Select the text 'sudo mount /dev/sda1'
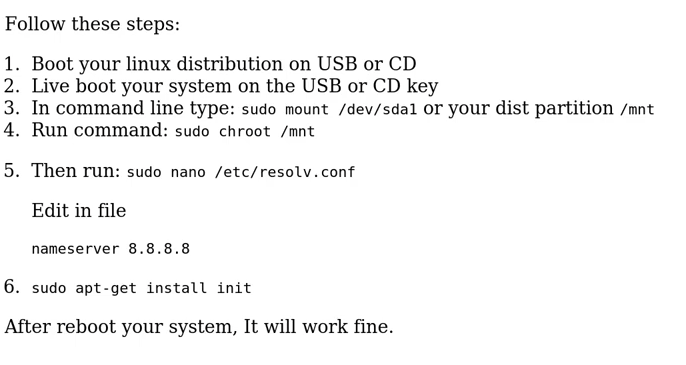Image resolution: width=686 pixels, height=365 pixels. pyautogui.click(x=329, y=109)
